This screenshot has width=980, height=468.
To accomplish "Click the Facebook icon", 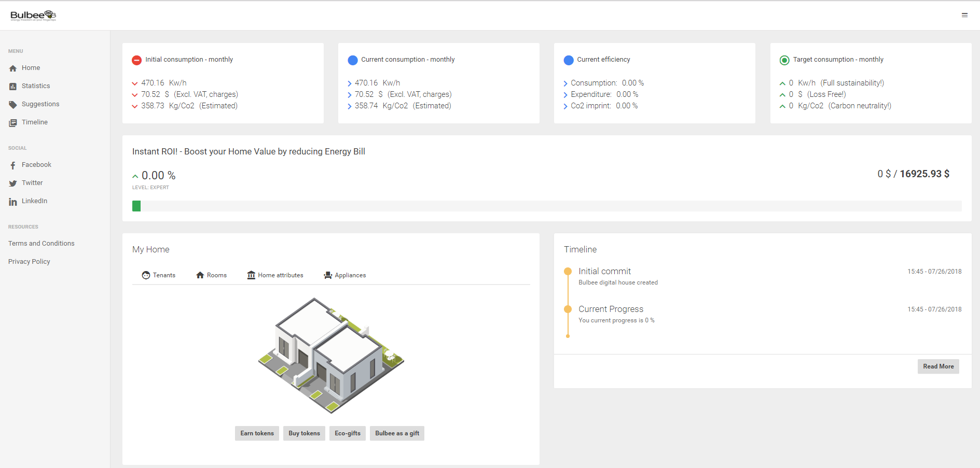I will pyautogui.click(x=13, y=165).
